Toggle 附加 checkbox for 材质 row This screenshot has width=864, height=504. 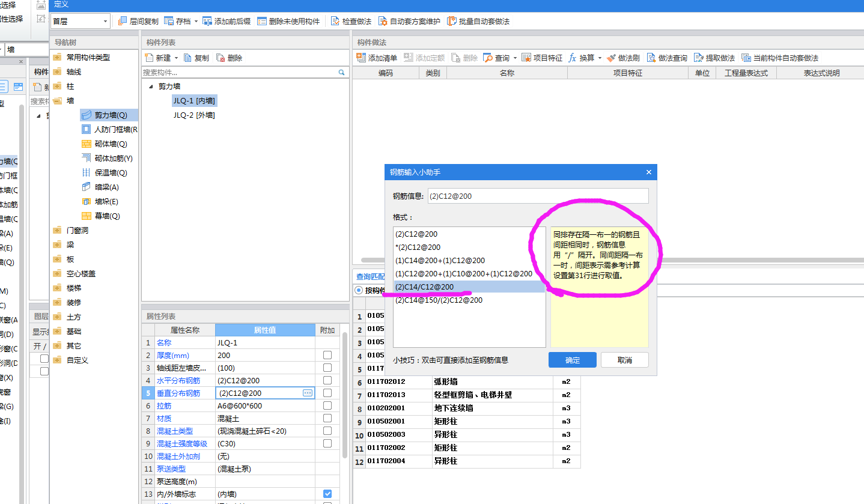327,418
